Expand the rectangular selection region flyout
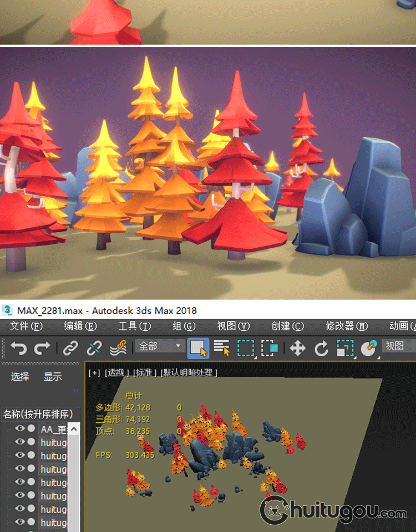Image resolution: width=416 pixels, height=532 pixels. click(x=246, y=348)
